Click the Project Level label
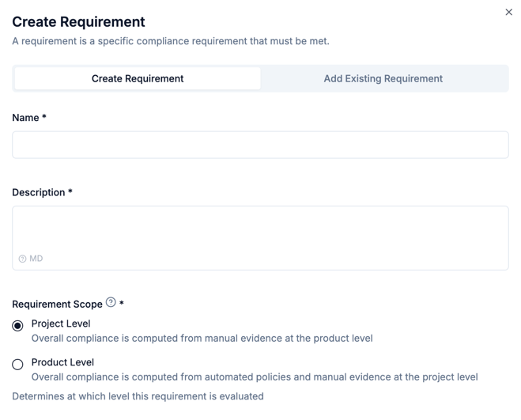Screen dimensions: 521x420 pos(61,324)
